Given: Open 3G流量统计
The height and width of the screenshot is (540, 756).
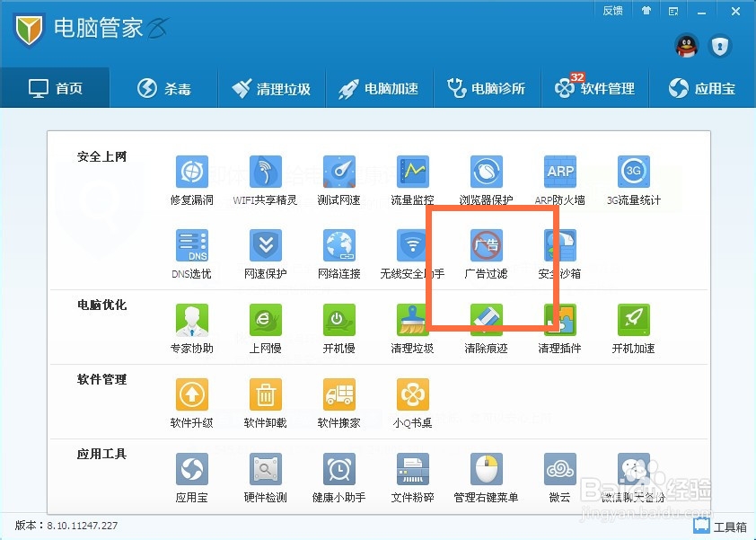Looking at the screenshot, I should coord(634,181).
